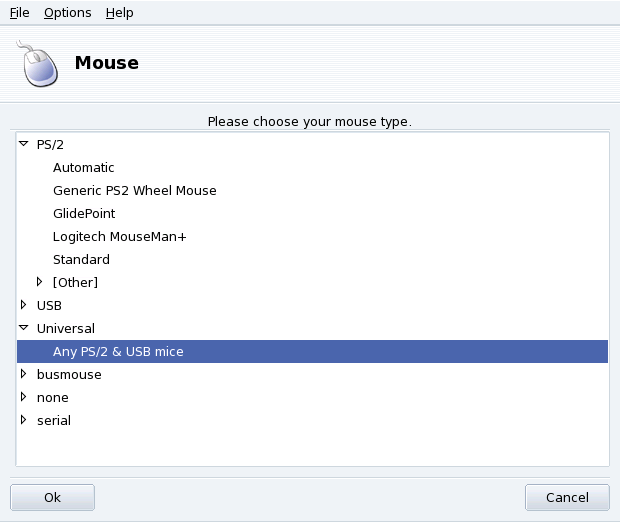This screenshot has height=523, width=620.
Task: Expand the busmouse category
Action: pyautogui.click(x=24, y=374)
